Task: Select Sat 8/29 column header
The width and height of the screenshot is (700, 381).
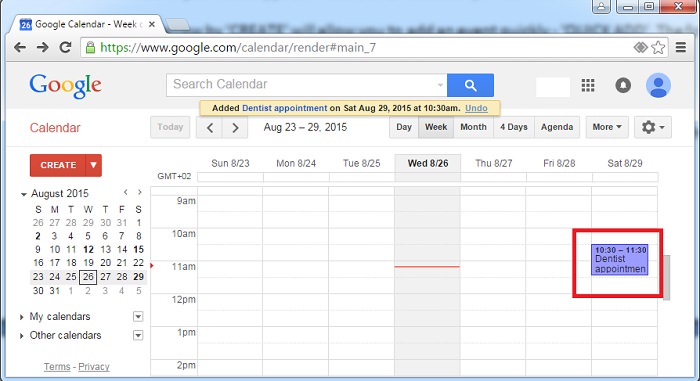Action: pos(625,163)
